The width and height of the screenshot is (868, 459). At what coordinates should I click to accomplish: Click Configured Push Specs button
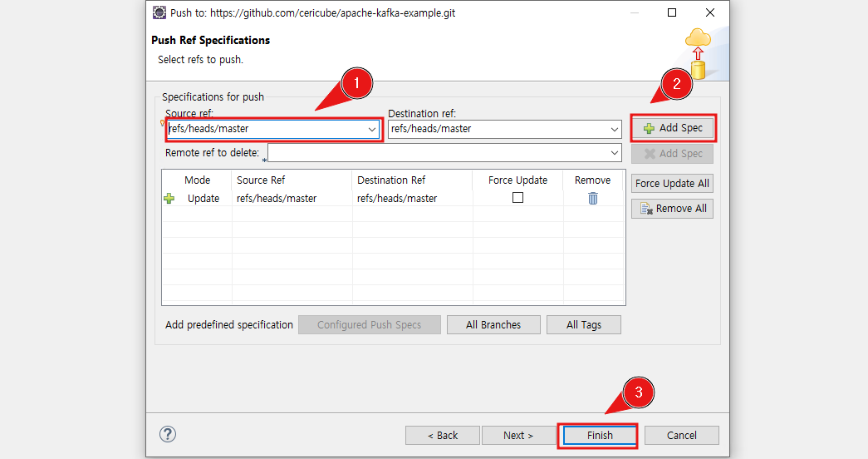[x=370, y=325]
